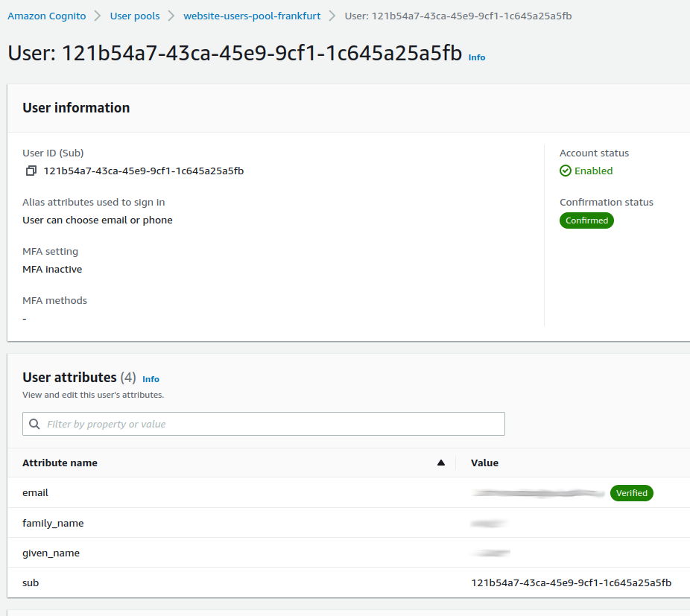
Task: Select the family_name attribute cell
Action: click(x=53, y=523)
